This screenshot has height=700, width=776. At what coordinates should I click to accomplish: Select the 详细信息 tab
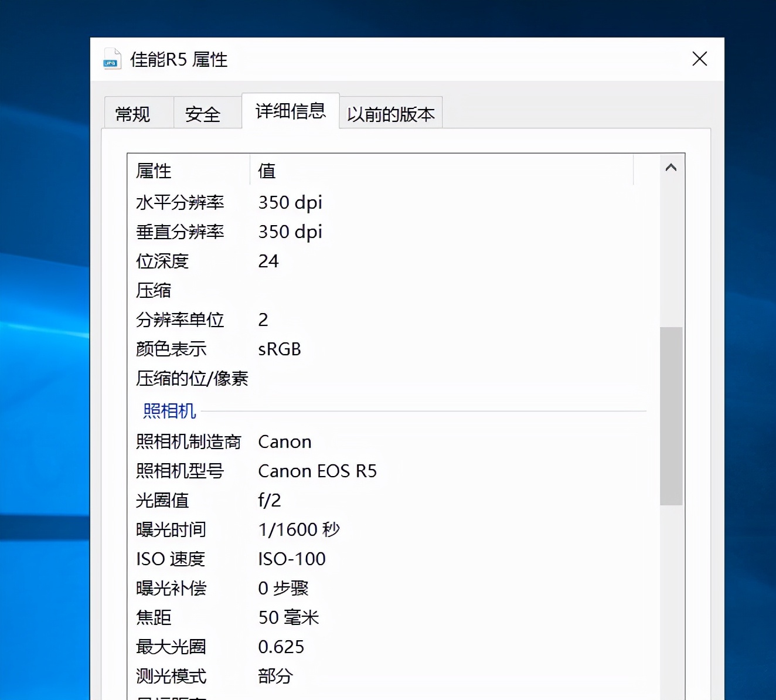pos(290,111)
